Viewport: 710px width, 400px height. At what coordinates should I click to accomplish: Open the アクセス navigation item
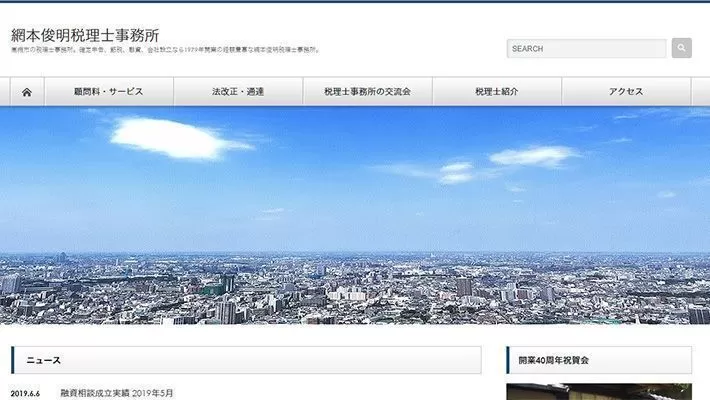[x=626, y=92]
